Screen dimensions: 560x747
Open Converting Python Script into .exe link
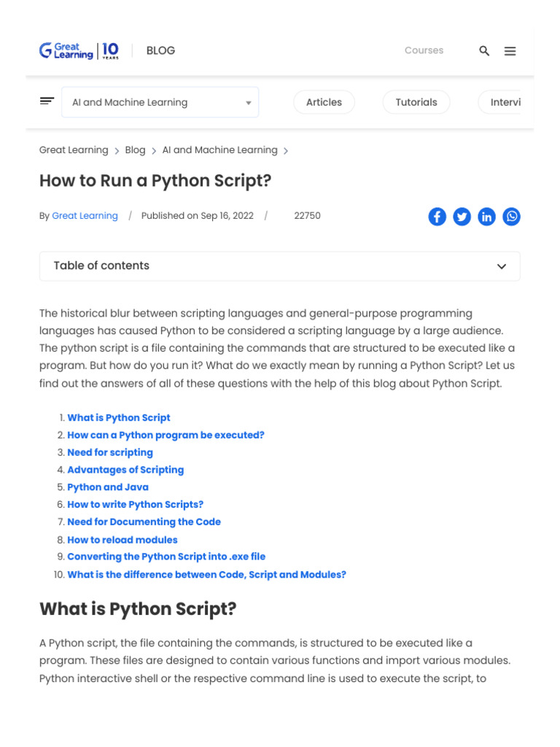point(166,557)
